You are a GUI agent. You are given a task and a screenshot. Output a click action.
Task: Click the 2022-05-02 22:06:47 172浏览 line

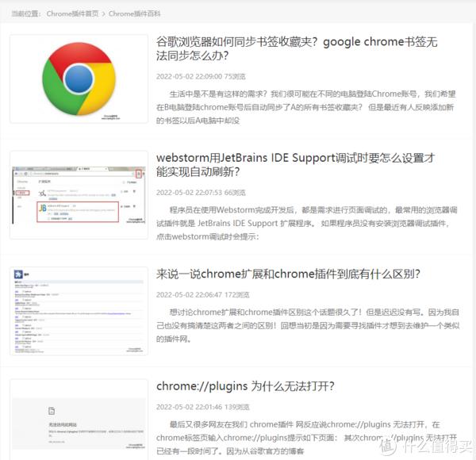click(203, 295)
